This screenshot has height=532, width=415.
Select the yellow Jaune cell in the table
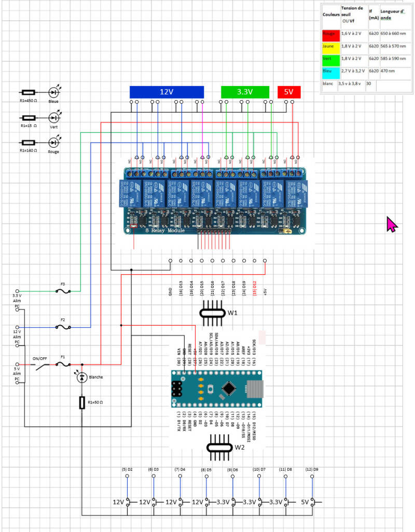331,48
